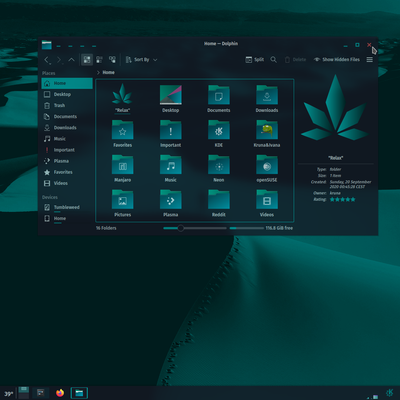Select the Manjaro folder icon

tap(122, 164)
